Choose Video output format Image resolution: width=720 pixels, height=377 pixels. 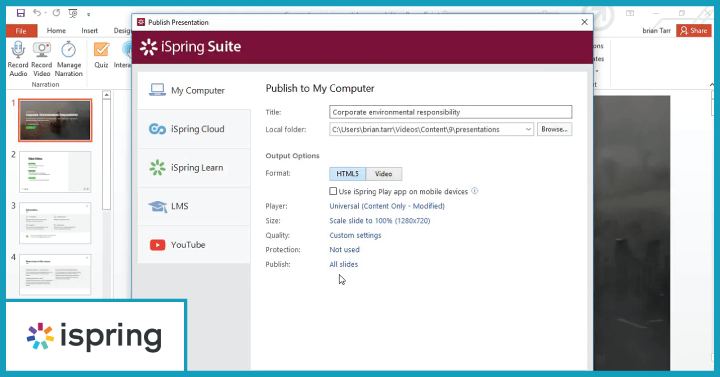(383, 174)
